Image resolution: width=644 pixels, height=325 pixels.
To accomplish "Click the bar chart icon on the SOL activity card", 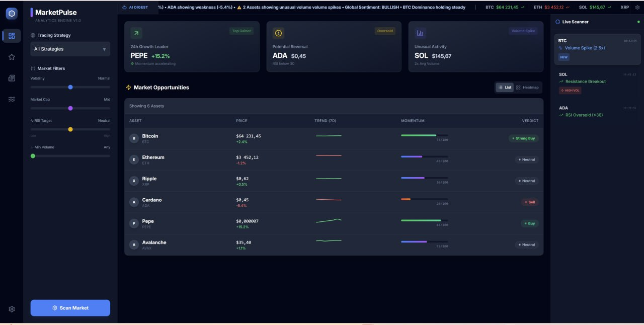I will click(422, 33).
